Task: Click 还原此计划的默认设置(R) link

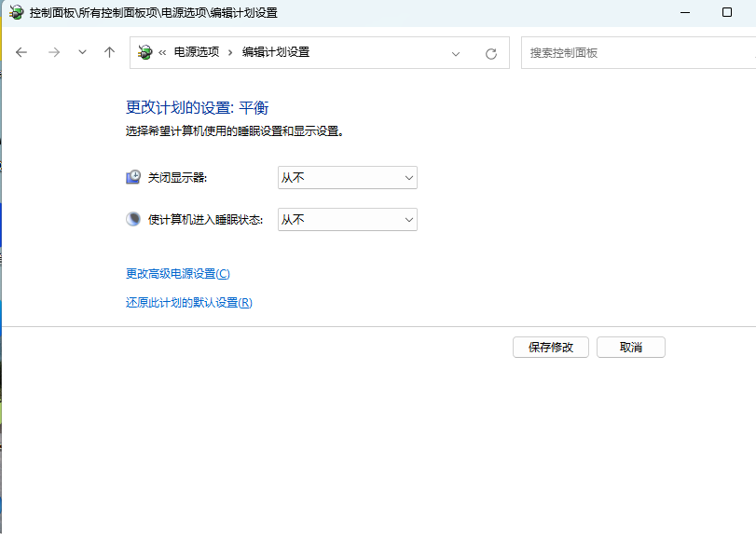Action: click(x=189, y=303)
